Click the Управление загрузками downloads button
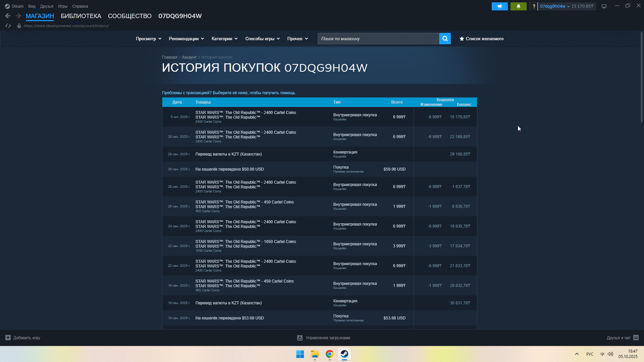Viewport: 644px width, 362px height. [x=324, y=338]
